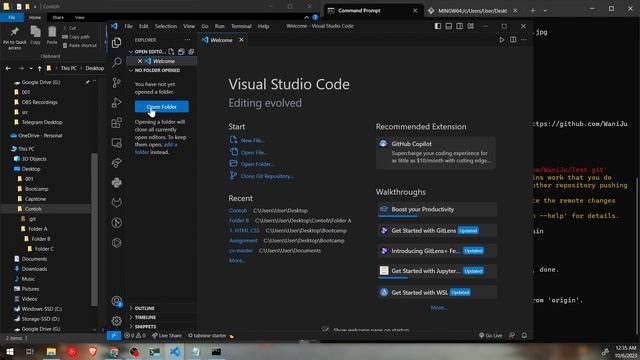Click the blue Open Folder button
The height and width of the screenshot is (360, 640).
coord(162,107)
